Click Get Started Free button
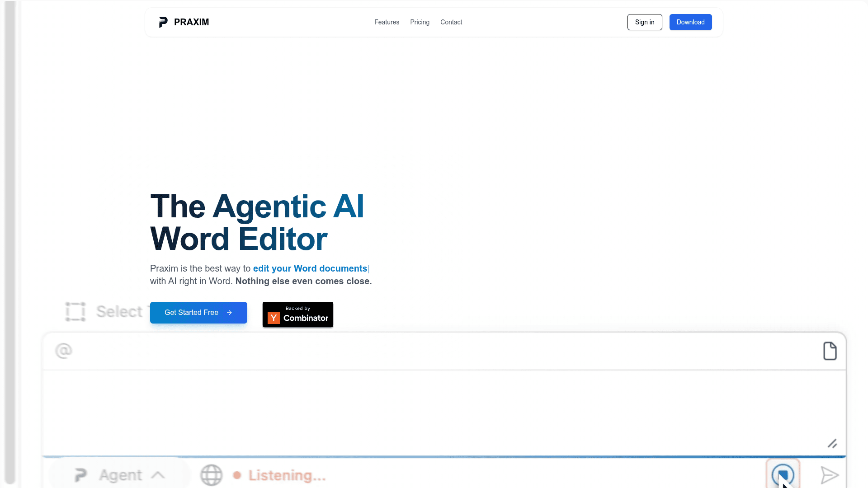This screenshot has width=868, height=488. click(198, 313)
